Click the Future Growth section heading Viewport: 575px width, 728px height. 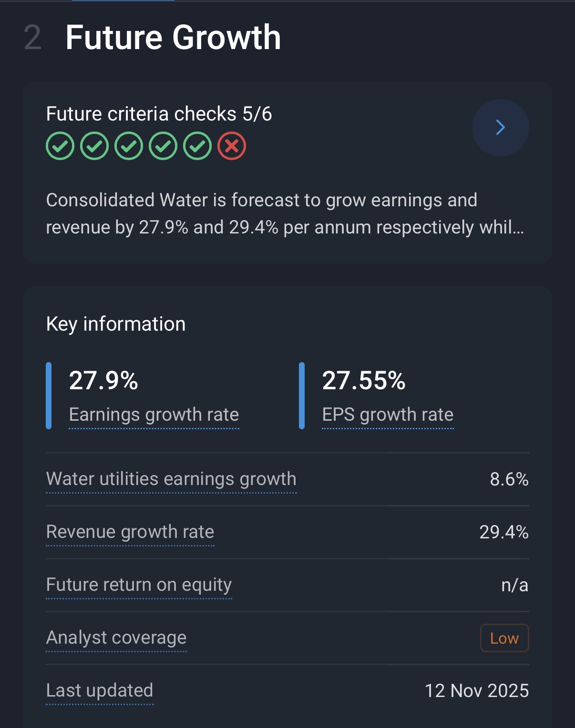[x=173, y=37]
